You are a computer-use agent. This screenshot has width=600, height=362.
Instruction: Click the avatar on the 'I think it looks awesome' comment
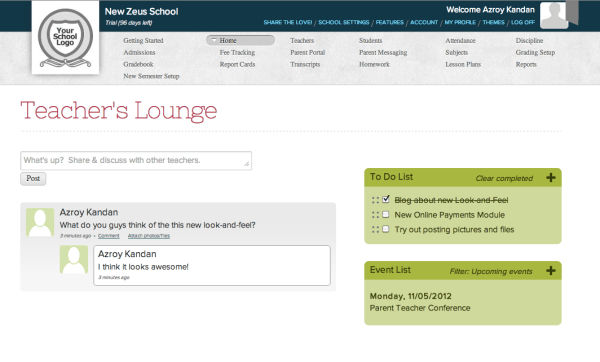(74, 259)
